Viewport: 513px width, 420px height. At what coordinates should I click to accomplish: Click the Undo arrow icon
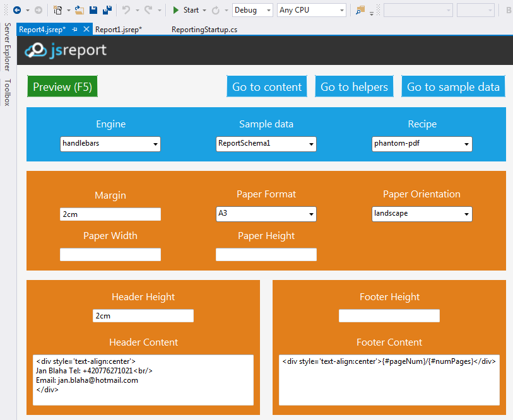coord(126,10)
